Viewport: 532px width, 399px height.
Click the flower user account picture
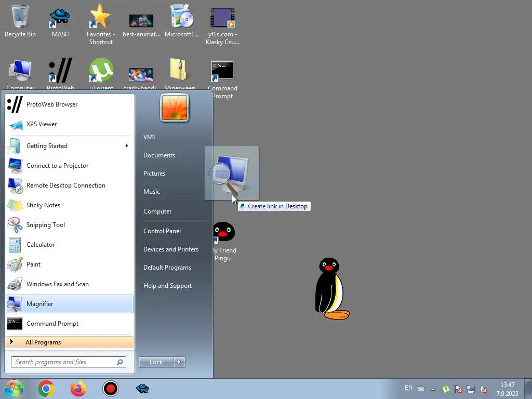(175, 108)
